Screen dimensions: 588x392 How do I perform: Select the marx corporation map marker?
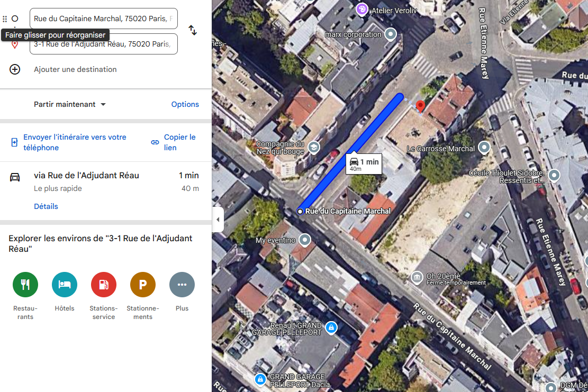(x=391, y=34)
